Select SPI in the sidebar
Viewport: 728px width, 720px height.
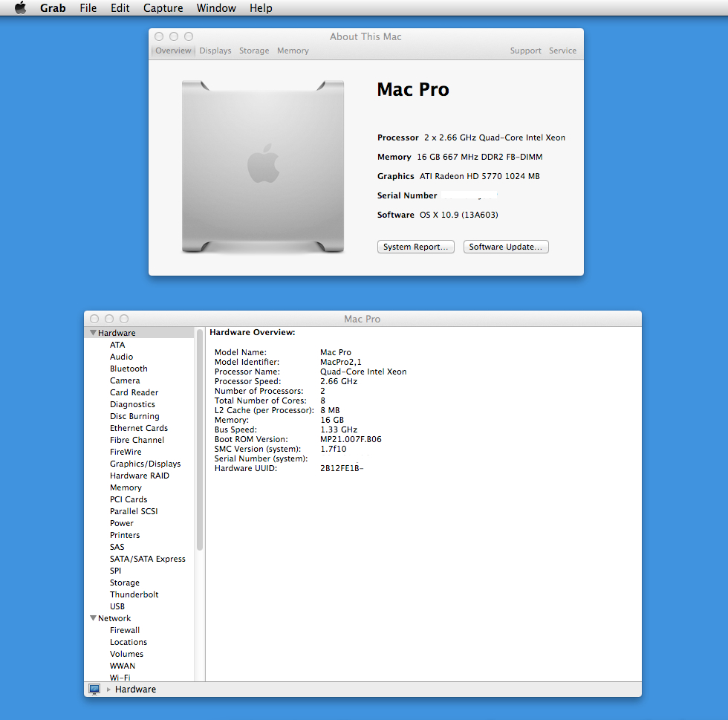[x=115, y=571]
